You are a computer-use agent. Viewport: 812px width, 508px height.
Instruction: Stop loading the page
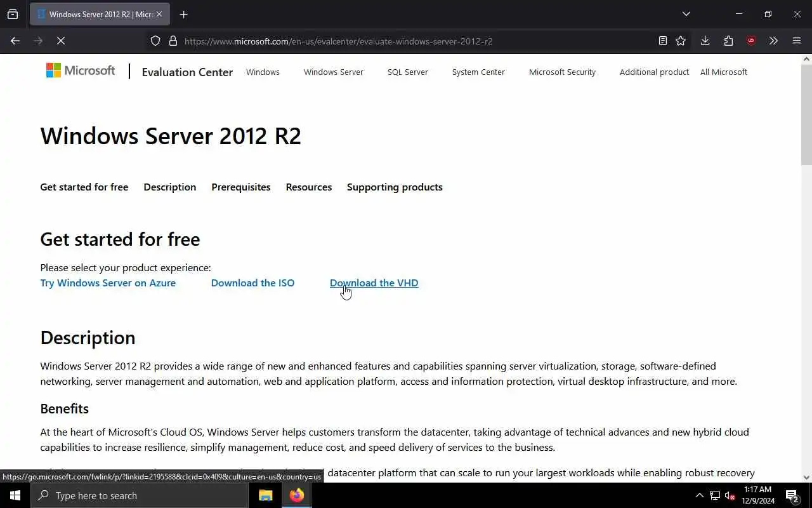tap(61, 41)
